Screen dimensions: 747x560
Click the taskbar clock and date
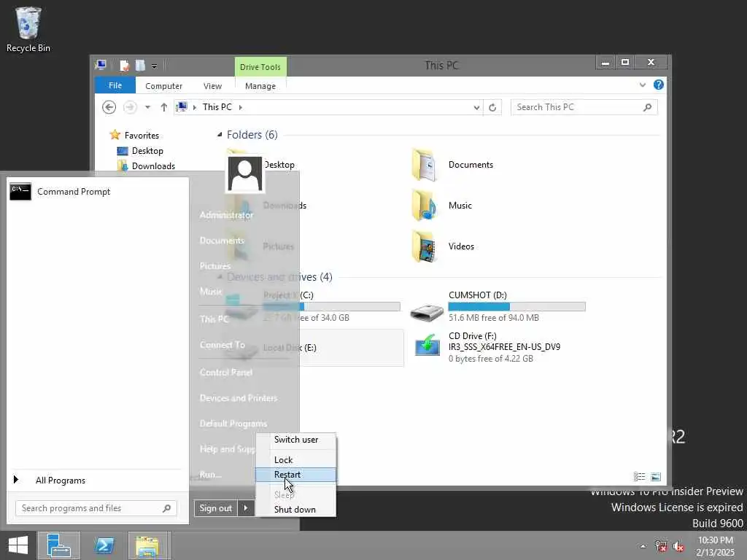tap(716, 546)
